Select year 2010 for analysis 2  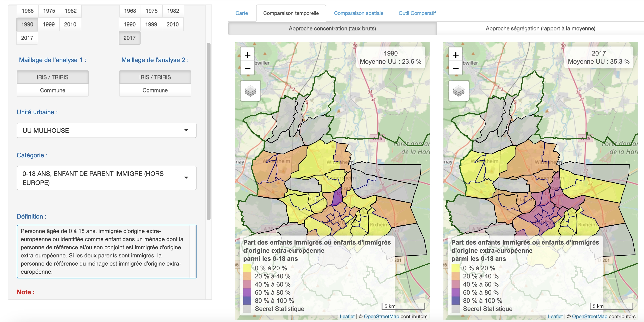(x=172, y=24)
